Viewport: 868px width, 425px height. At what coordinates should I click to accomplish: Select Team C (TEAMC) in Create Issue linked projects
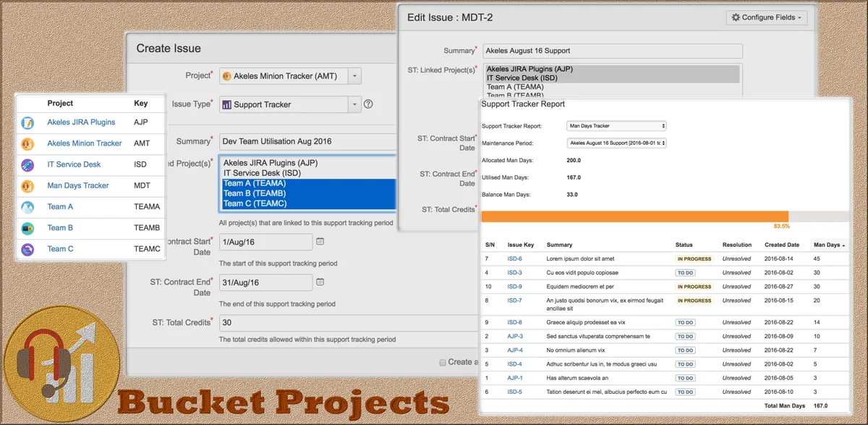pyautogui.click(x=307, y=203)
